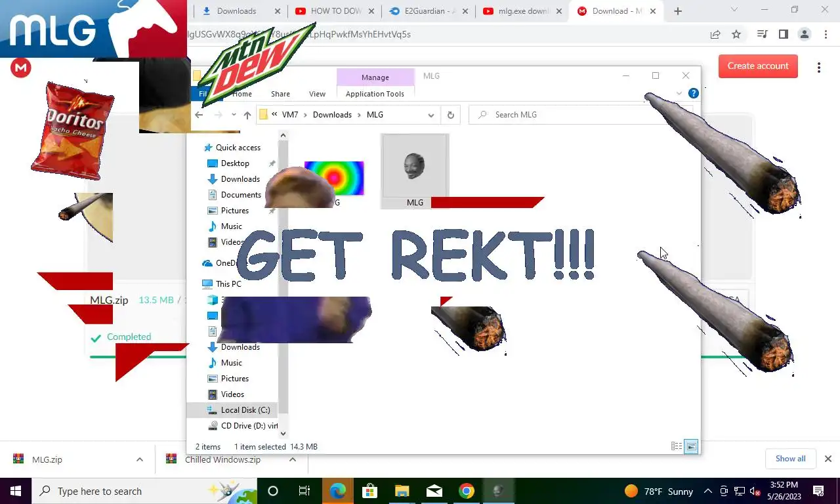Switch to mlg.exe downl Chrome tab
This screenshot has height=504, width=840.
coord(523,11)
